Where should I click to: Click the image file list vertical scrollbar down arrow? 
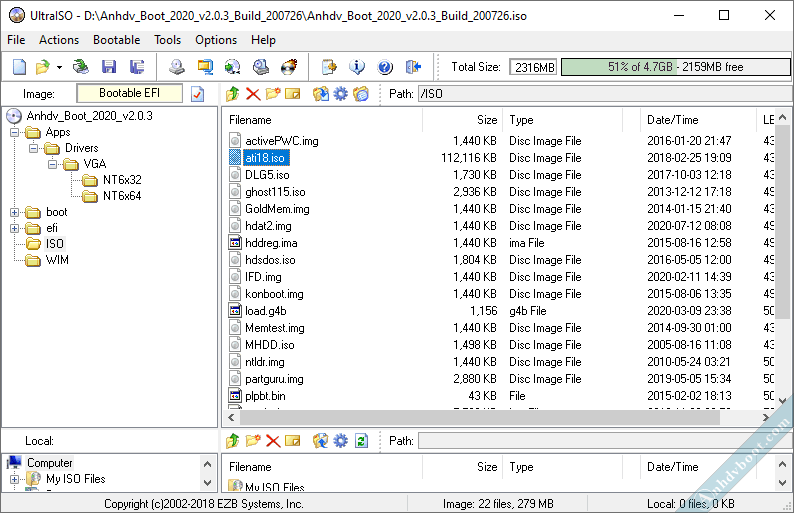click(x=782, y=400)
